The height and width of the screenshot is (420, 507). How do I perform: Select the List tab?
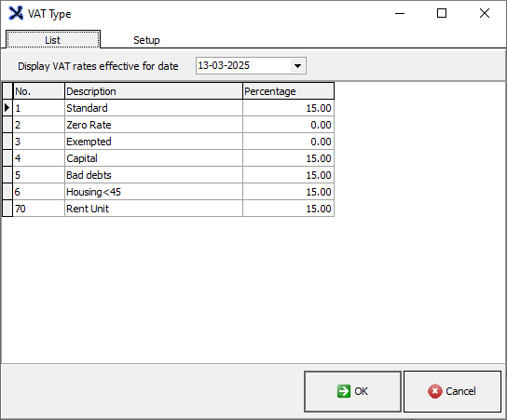point(53,40)
